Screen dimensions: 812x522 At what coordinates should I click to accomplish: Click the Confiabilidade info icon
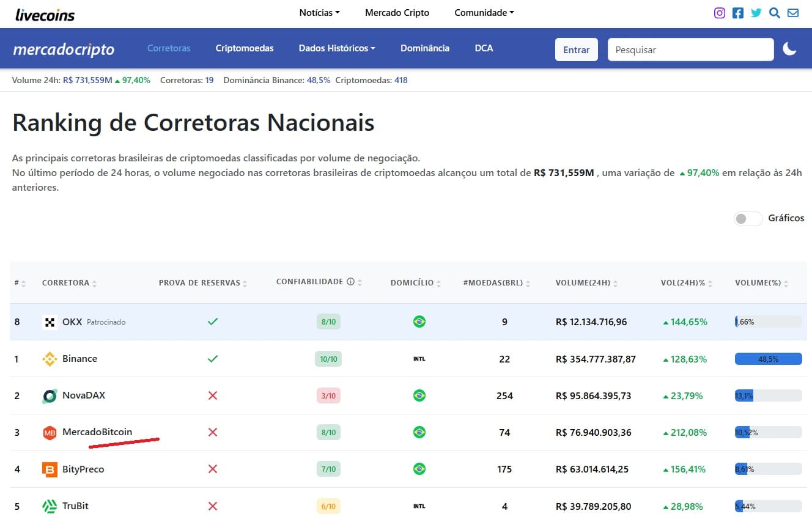coord(351,282)
